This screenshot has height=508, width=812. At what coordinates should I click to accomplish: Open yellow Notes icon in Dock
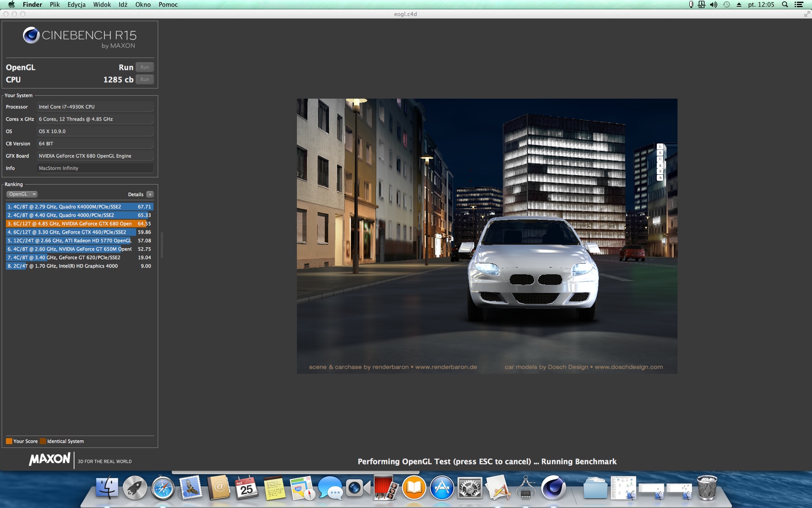[274, 488]
